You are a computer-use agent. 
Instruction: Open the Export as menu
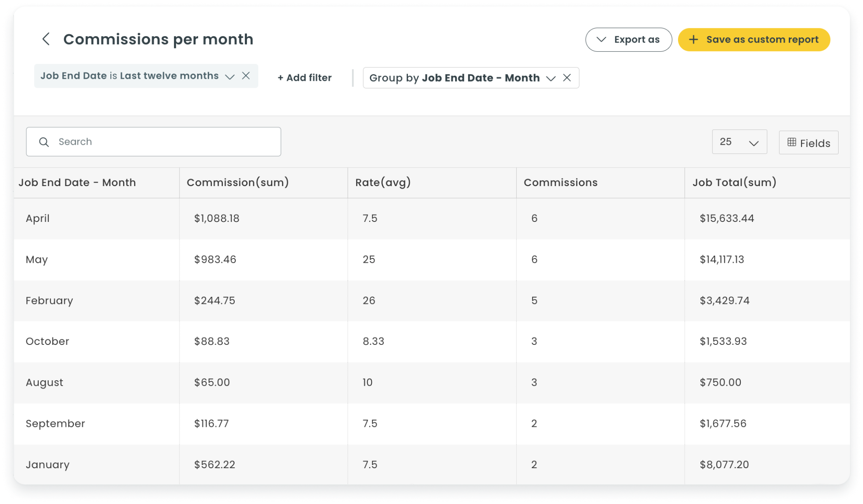tap(628, 40)
